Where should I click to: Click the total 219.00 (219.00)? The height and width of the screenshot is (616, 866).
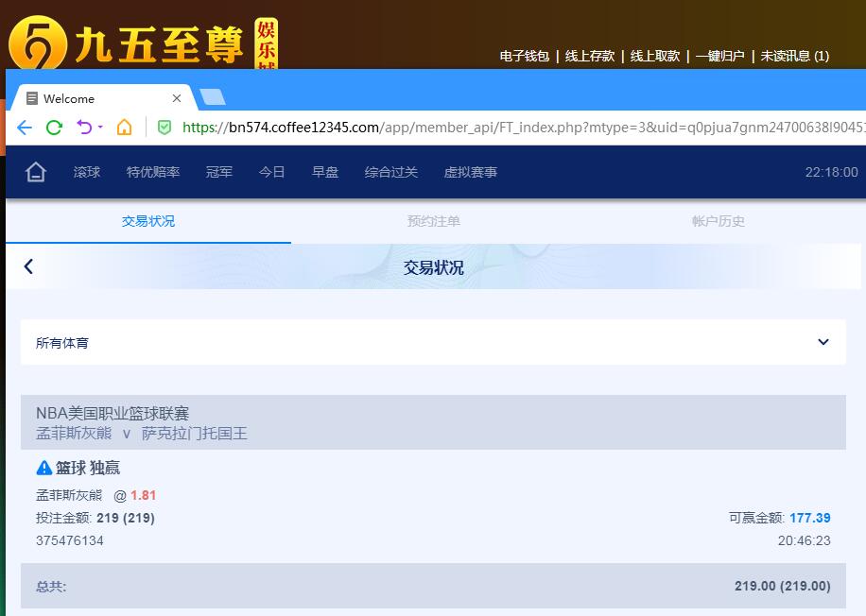pos(782,586)
